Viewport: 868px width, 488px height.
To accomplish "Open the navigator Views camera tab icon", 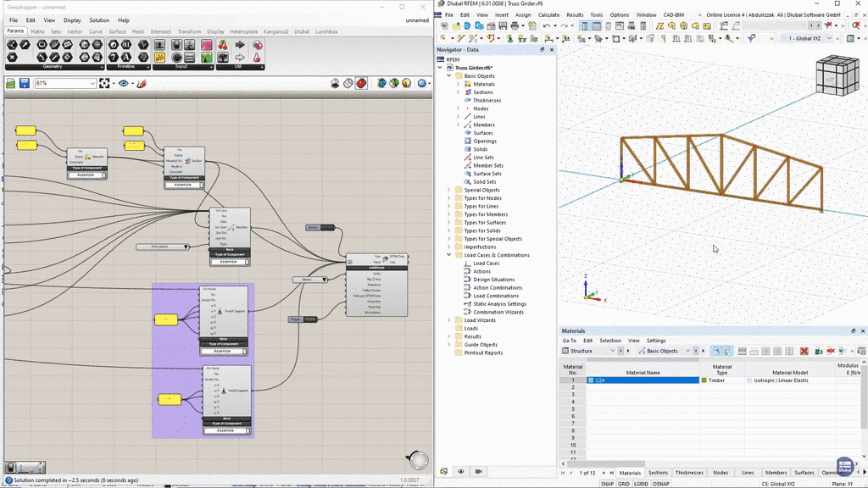I will (477, 472).
